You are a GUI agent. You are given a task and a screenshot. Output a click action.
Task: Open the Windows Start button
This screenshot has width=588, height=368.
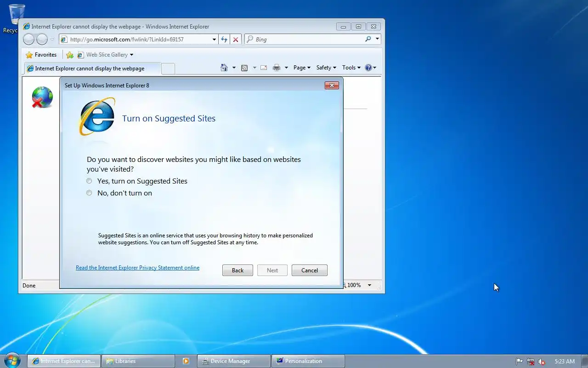[12, 361]
